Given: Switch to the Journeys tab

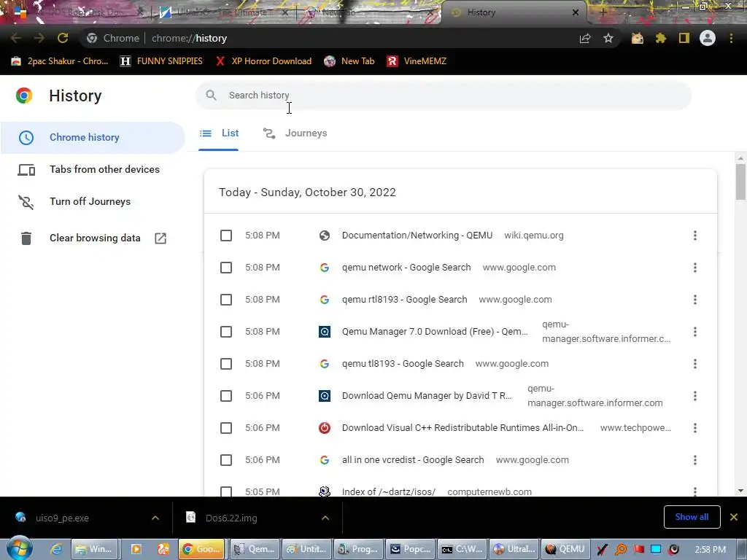Looking at the screenshot, I should 295,133.
